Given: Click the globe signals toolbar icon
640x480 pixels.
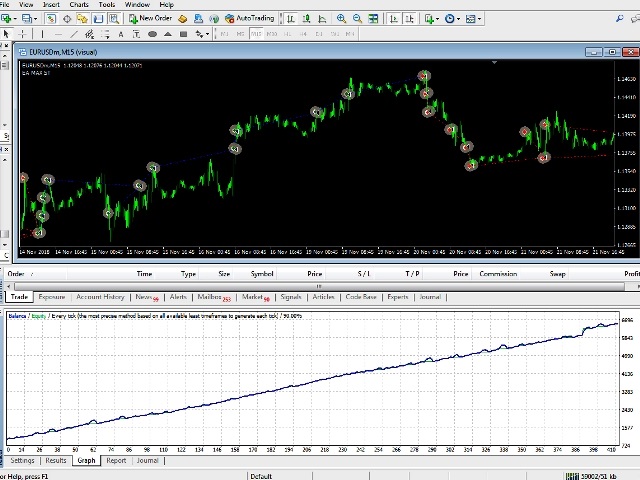Looking at the screenshot, I should click(214, 18).
